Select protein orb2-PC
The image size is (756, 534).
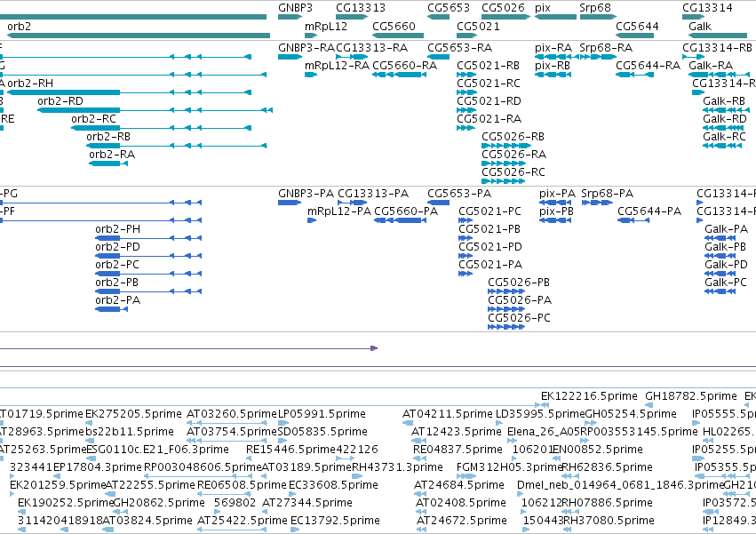[117, 265]
